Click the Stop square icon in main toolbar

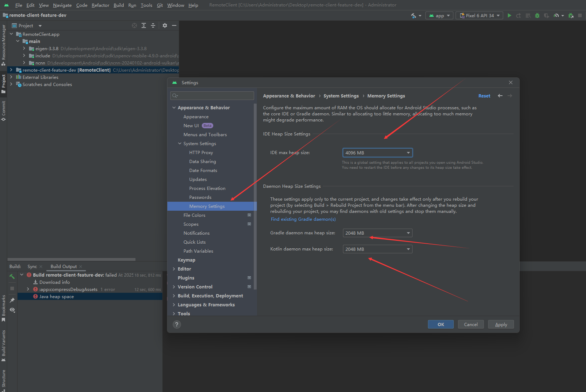click(580, 15)
